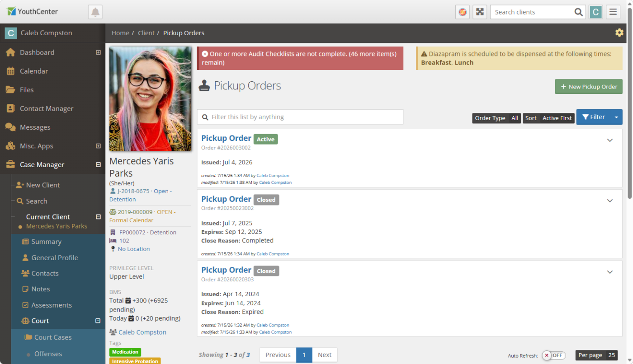
Task: Expand order #20260020303 chevron
Action: tap(609, 272)
